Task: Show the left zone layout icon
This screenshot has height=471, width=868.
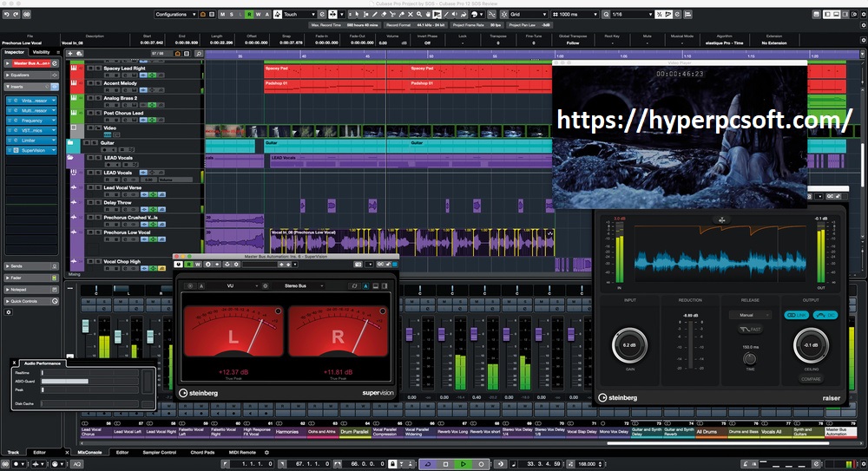Action: pos(827,15)
